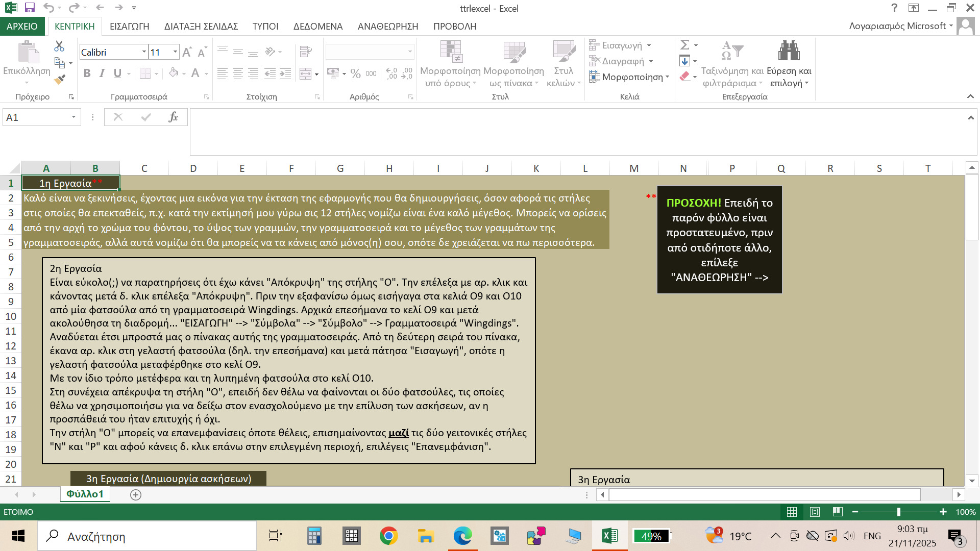The image size is (980, 551).
Task: Apply percent style format
Action: pyautogui.click(x=356, y=73)
